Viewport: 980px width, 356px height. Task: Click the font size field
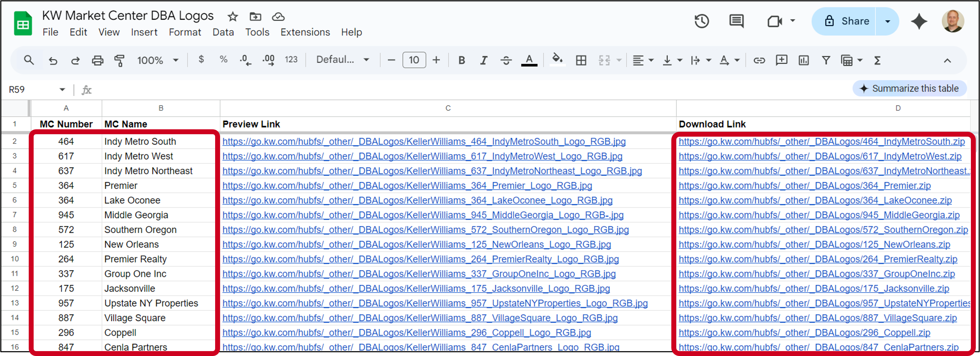(414, 60)
